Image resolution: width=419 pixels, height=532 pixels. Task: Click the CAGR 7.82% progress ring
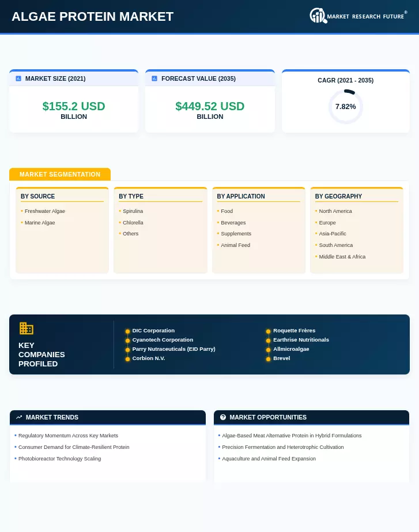click(x=345, y=107)
